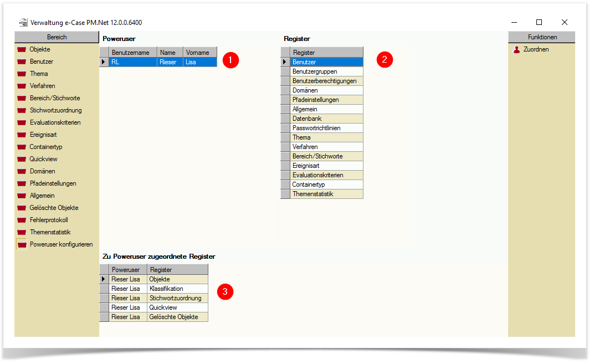Select Themenstatistik in Register list
The image size is (594, 364).
click(326, 194)
